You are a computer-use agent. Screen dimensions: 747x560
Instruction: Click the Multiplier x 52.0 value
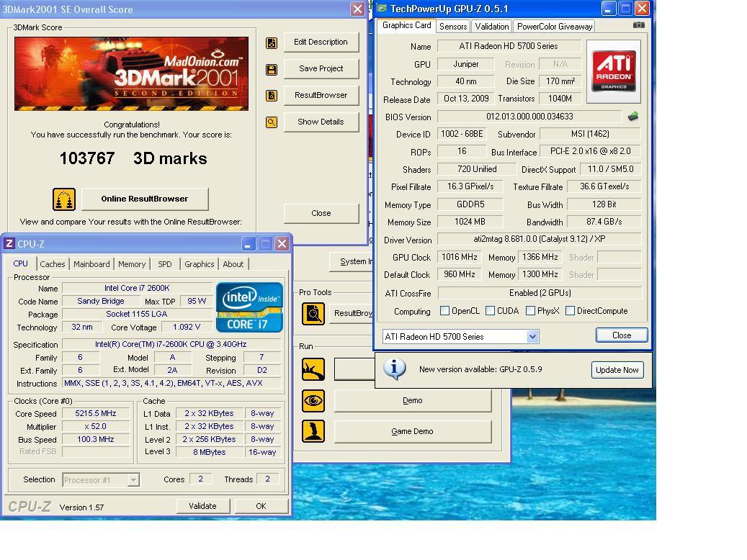point(96,427)
